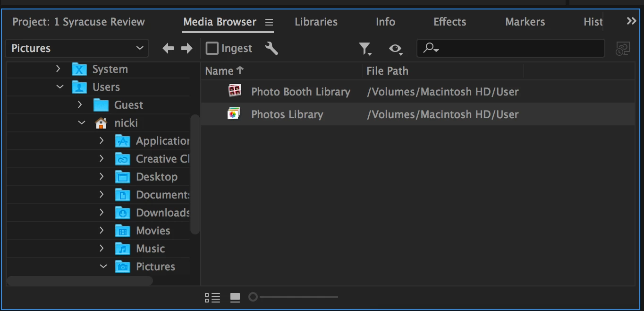Click the nicki home folder icon
The height and width of the screenshot is (311, 644).
[x=101, y=123]
